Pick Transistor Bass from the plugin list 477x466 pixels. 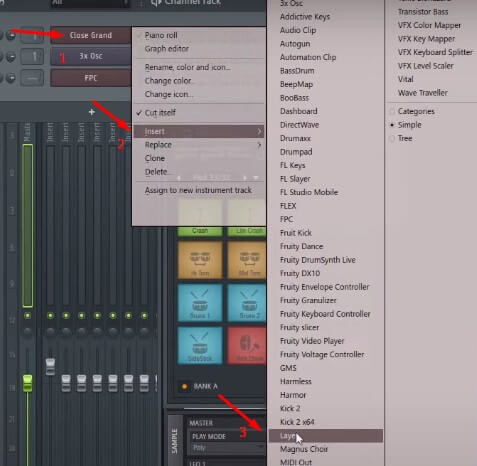tap(423, 12)
